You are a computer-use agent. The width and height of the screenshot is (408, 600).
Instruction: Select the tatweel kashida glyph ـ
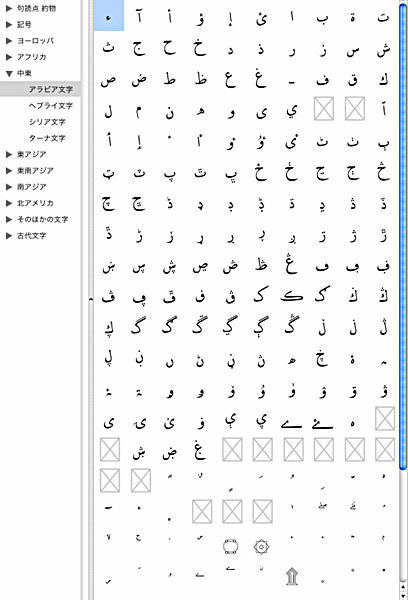coord(292,83)
